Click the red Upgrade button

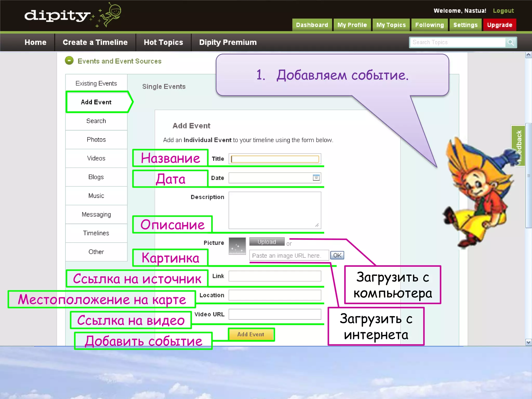(x=500, y=25)
